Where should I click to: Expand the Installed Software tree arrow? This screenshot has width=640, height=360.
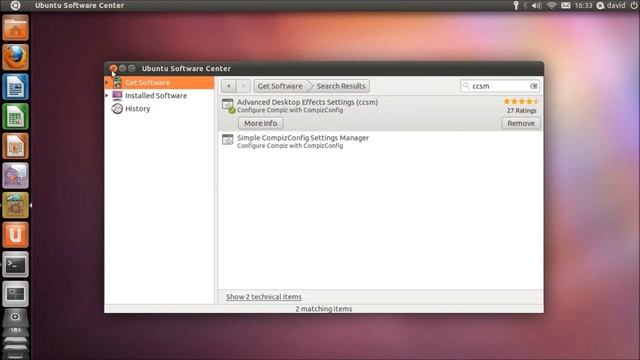[x=107, y=96]
